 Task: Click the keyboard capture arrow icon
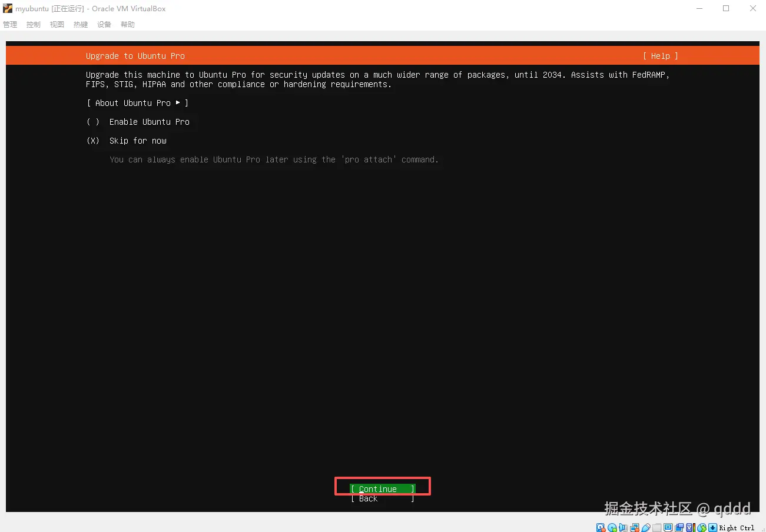(713, 527)
